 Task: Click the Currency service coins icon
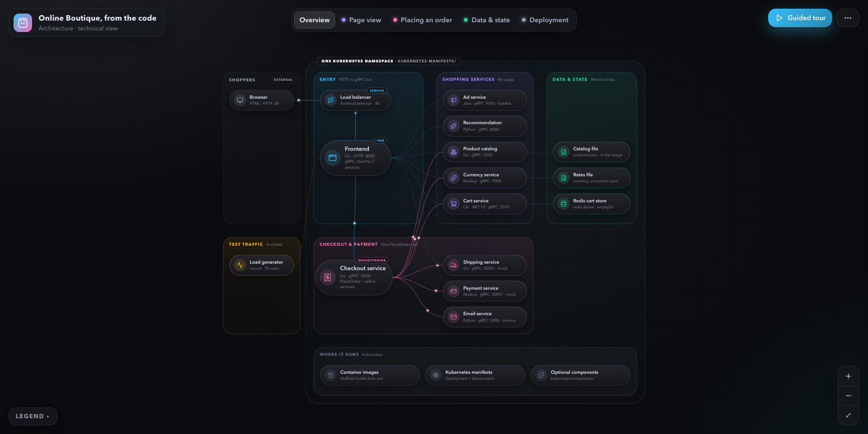coord(454,178)
